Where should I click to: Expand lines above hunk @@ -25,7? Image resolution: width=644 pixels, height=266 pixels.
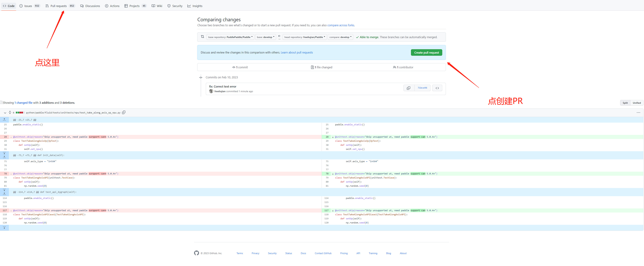click(4, 120)
